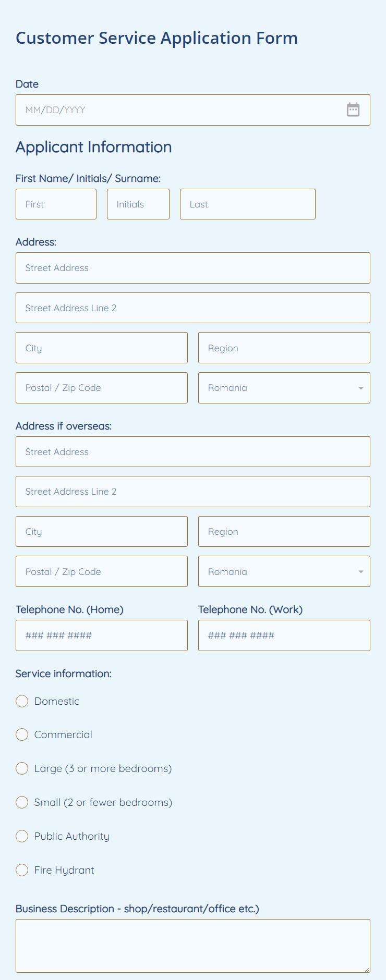Open the date picker calendar icon
The height and width of the screenshot is (980, 386).
(x=353, y=110)
